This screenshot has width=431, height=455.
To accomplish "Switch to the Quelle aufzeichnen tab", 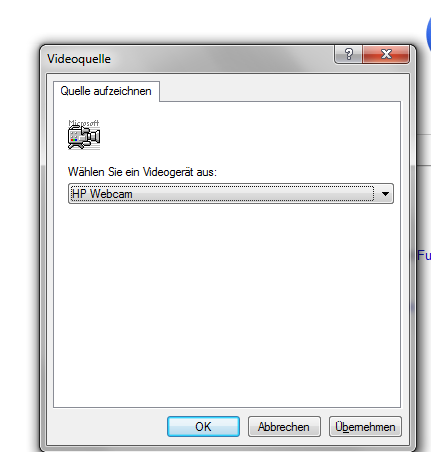I will pyautogui.click(x=106, y=91).
